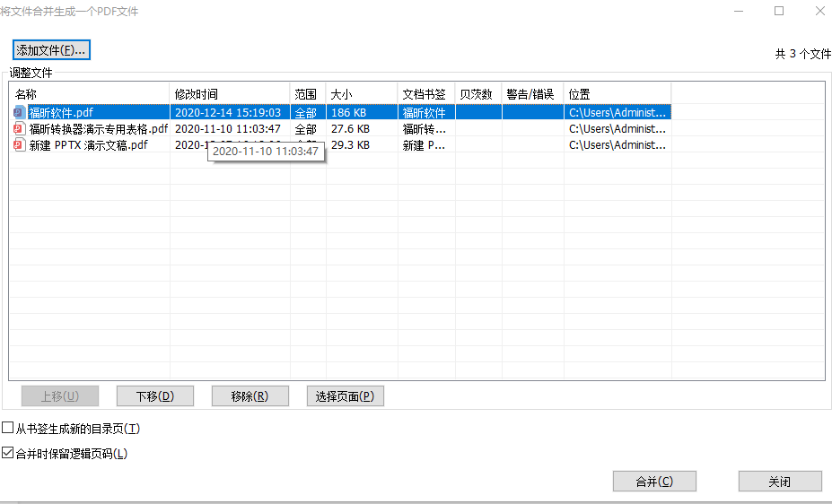832x504 pixels.
Task: Click the disabled 上移(U) button
Action: pyautogui.click(x=60, y=395)
